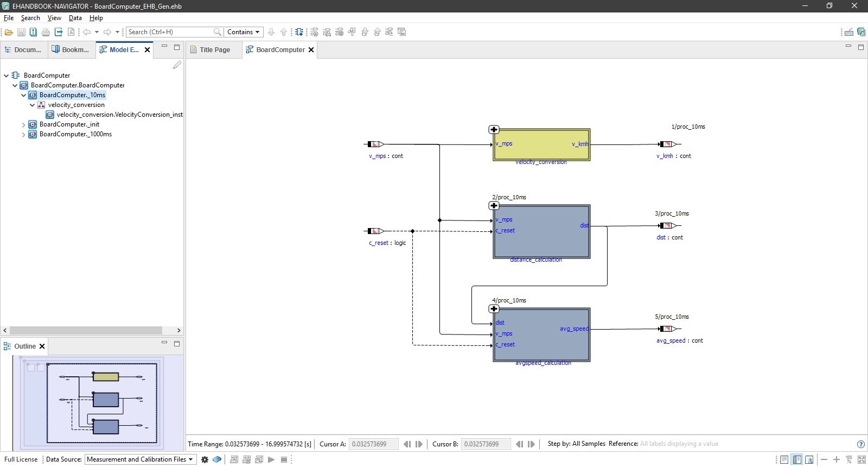Screen dimensions: 868x467
Task: Click the pencil edit icon in Model Explorer
Action: (177, 65)
